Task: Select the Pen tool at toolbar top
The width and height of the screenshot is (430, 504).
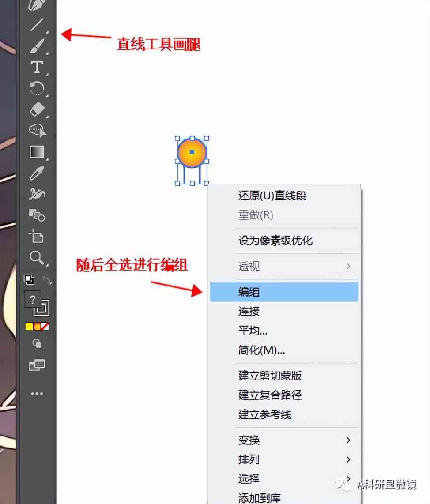Action: tap(36, 5)
